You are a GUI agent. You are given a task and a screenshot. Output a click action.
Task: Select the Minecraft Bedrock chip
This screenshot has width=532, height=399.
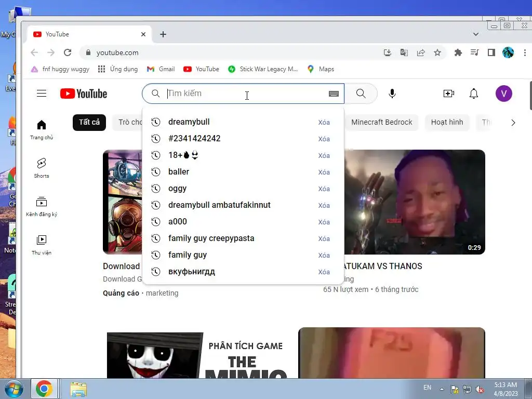coord(382,122)
